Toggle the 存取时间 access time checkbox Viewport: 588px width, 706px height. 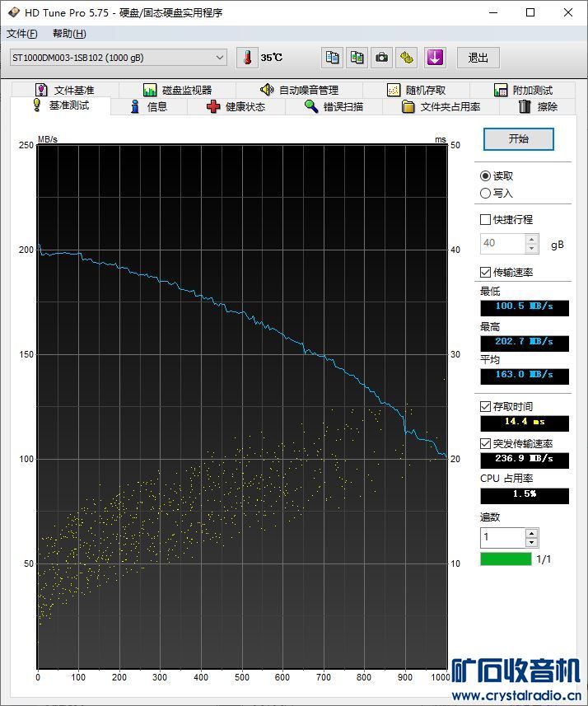click(x=486, y=407)
